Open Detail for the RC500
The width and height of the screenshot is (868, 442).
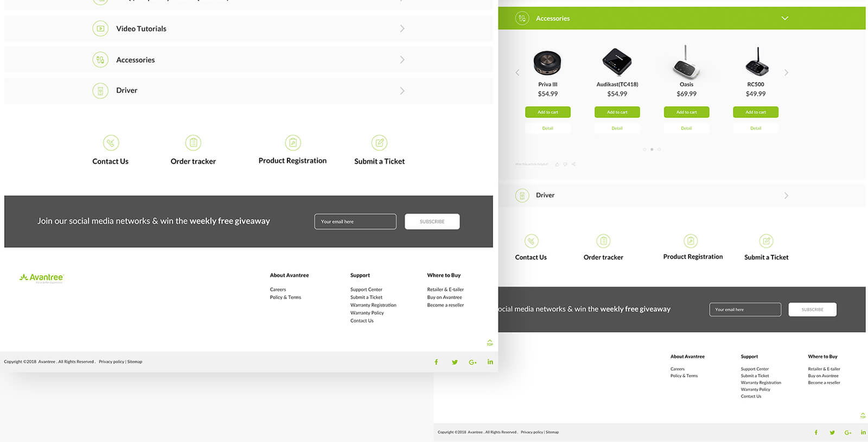tap(755, 129)
